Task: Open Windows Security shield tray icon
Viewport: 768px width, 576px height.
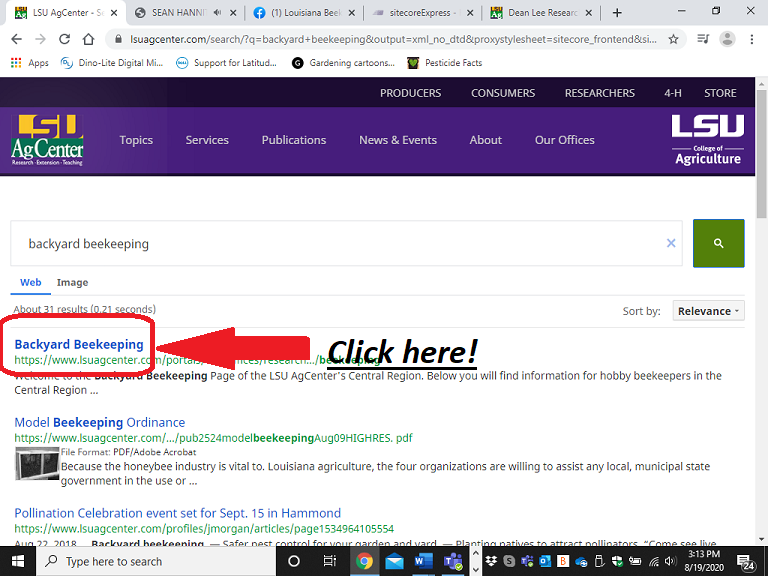Action: (617, 561)
